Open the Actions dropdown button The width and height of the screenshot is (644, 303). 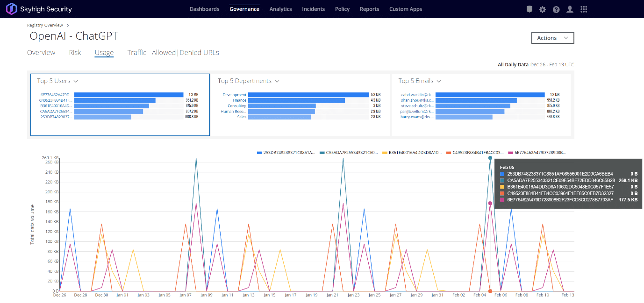coord(552,38)
